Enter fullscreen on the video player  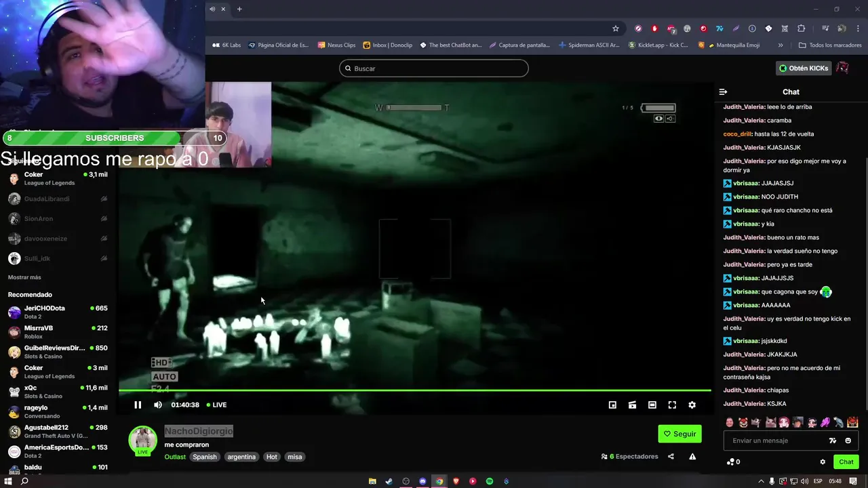point(672,405)
